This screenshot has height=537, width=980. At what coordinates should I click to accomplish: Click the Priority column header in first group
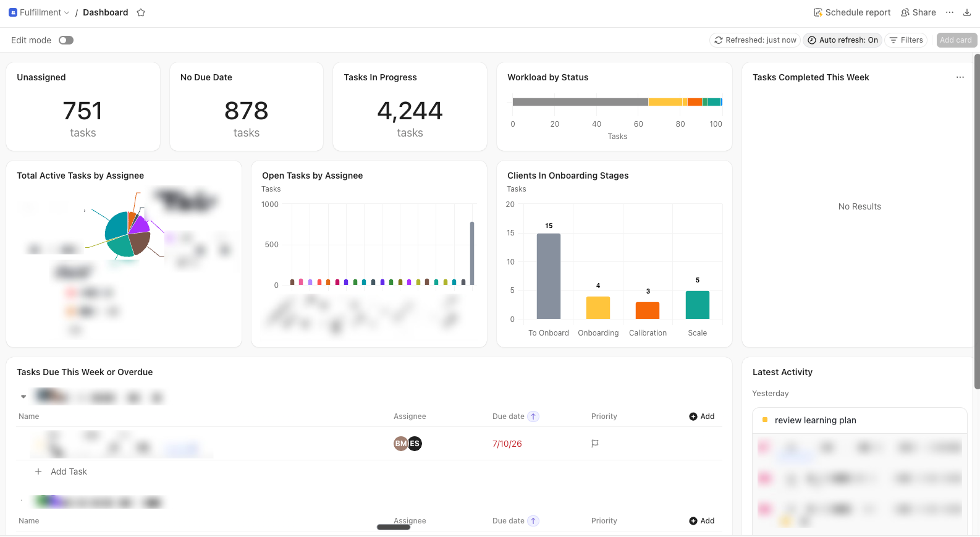coord(604,416)
